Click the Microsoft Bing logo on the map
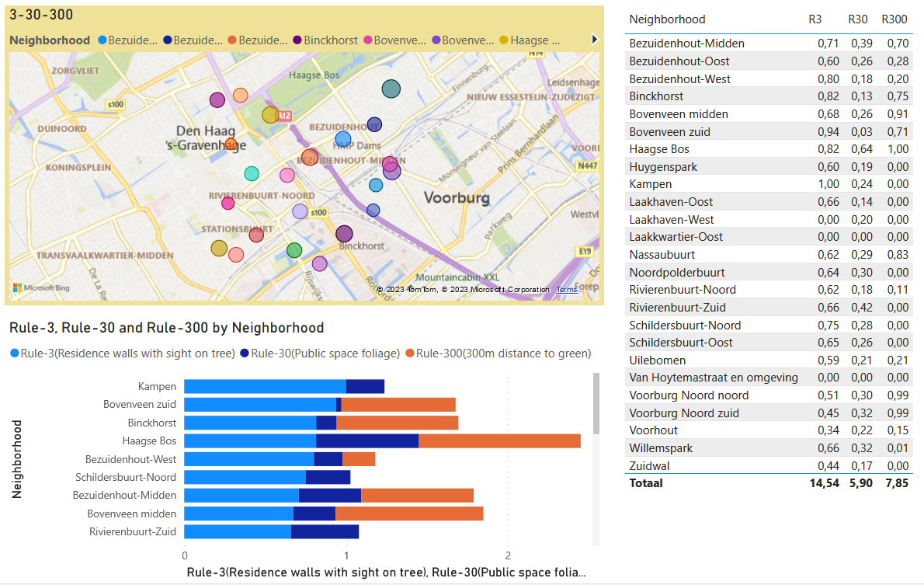The height and width of the screenshot is (585, 924). click(41, 288)
